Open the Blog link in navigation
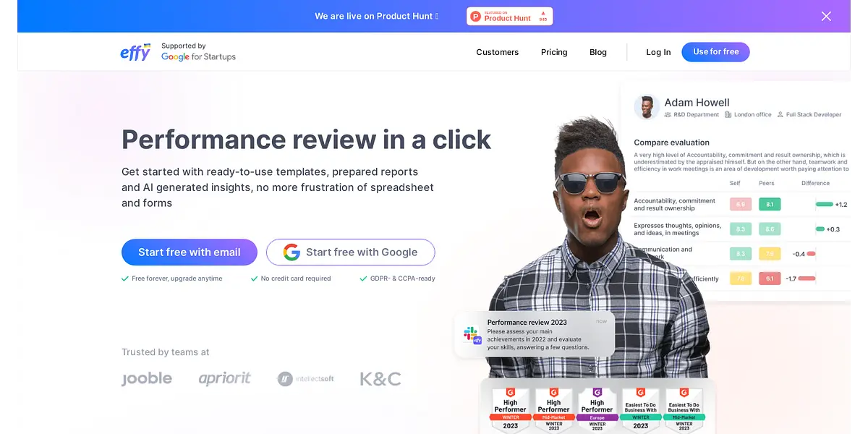 click(598, 52)
